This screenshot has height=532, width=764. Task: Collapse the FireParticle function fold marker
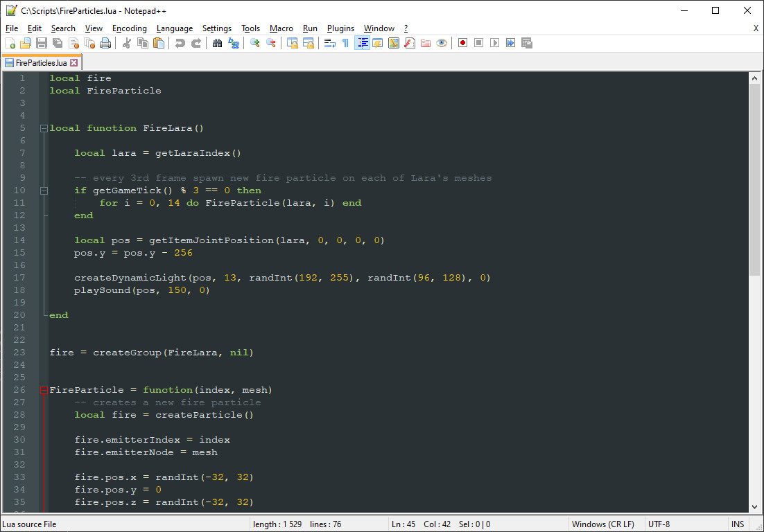pyautogui.click(x=44, y=390)
